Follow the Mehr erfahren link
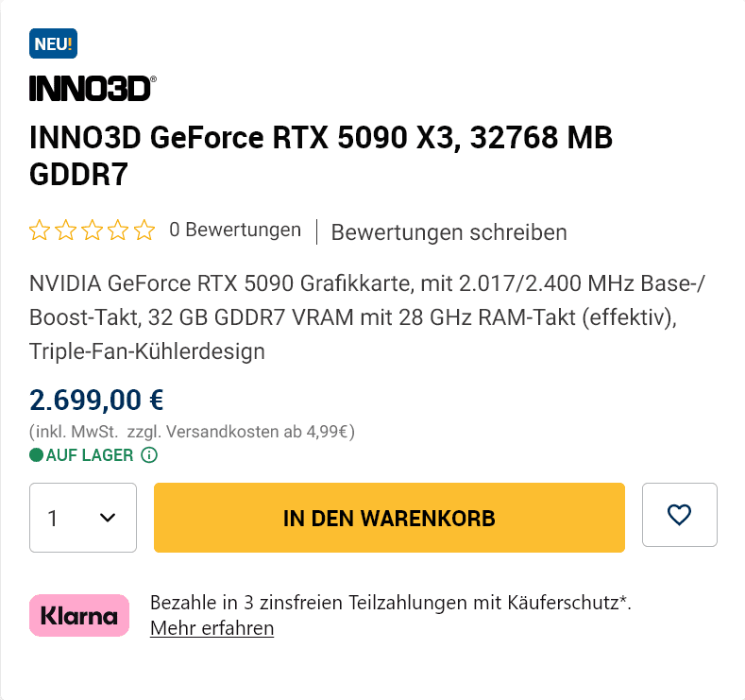 212,628
